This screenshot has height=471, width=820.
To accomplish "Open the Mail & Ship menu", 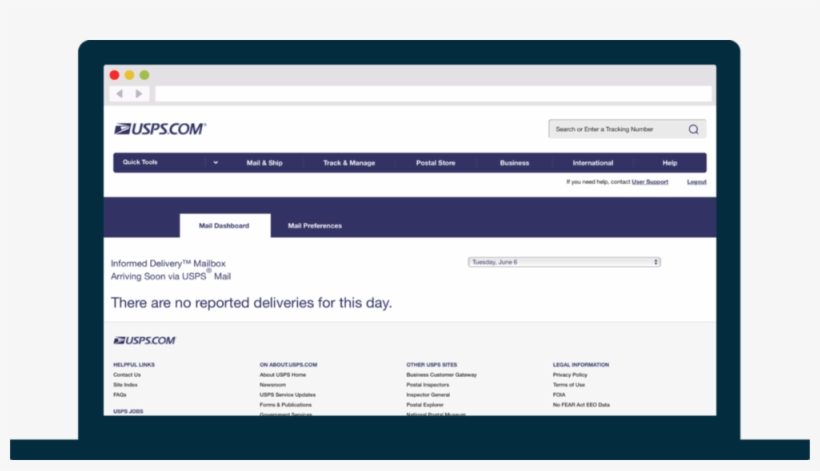I will pos(265,163).
